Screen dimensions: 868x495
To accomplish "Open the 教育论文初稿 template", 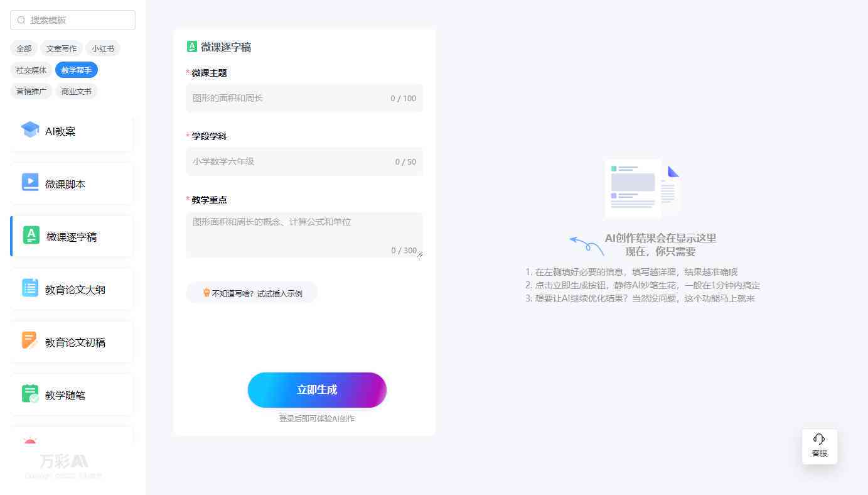I will (x=72, y=342).
